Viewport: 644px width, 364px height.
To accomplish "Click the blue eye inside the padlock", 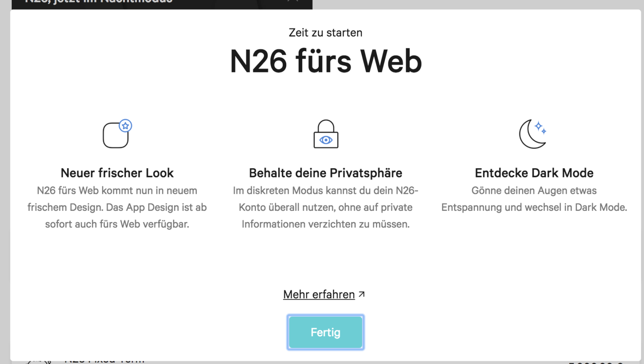I will click(326, 140).
